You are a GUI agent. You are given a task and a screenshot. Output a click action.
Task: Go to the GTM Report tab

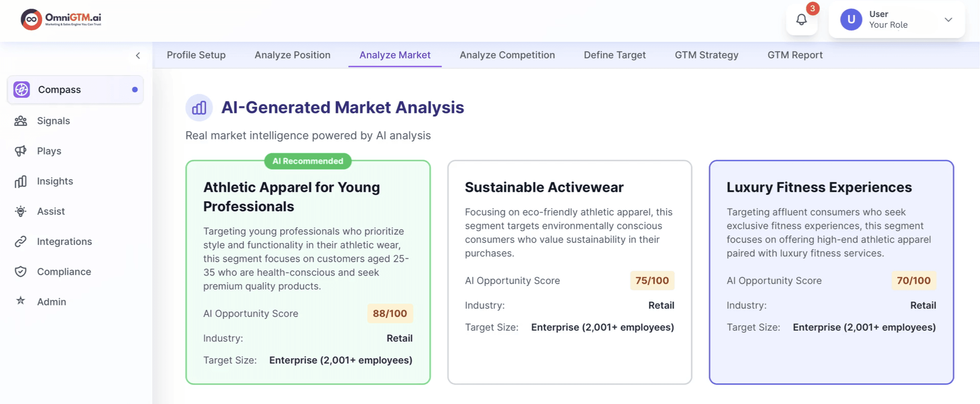pyautogui.click(x=795, y=55)
